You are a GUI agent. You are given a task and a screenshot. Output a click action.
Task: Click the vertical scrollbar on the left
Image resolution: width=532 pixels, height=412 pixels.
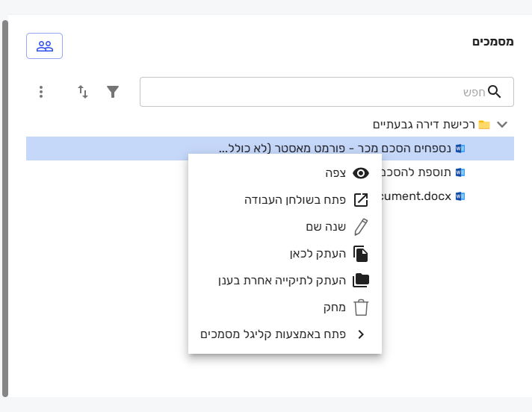pos(5,208)
